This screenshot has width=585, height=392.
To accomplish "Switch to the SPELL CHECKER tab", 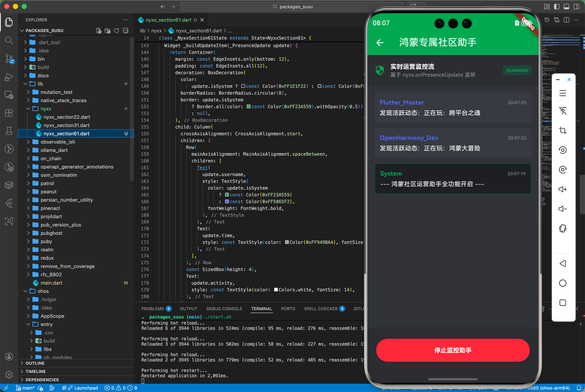I will tap(324, 309).
